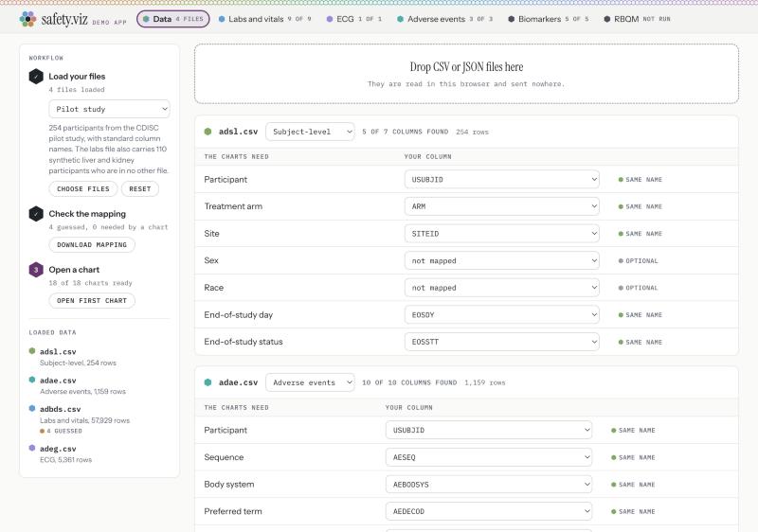Viewport: 758px width, 532px height.
Task: Click the 4 files loaded text
Action: click(77, 90)
